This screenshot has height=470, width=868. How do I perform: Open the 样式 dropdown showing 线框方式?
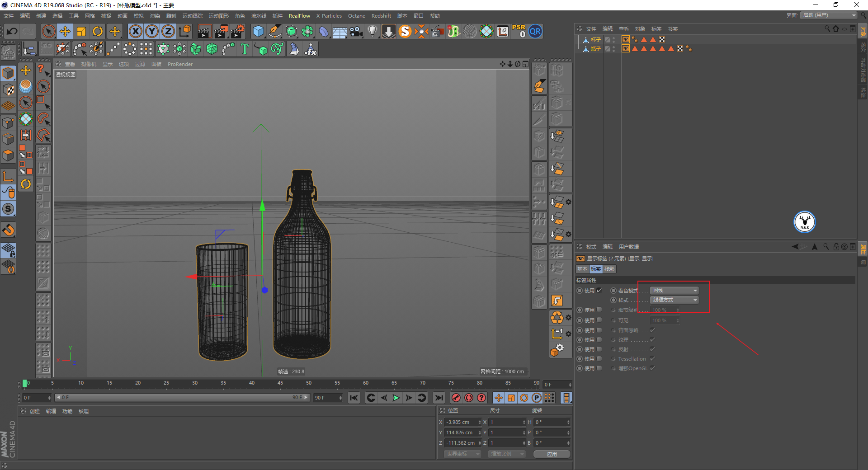[675, 300]
